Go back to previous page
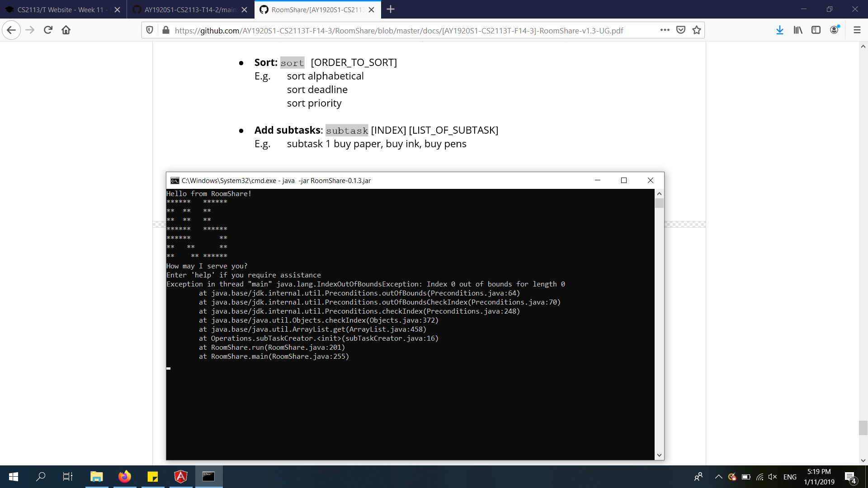The image size is (868, 488). [x=11, y=30]
